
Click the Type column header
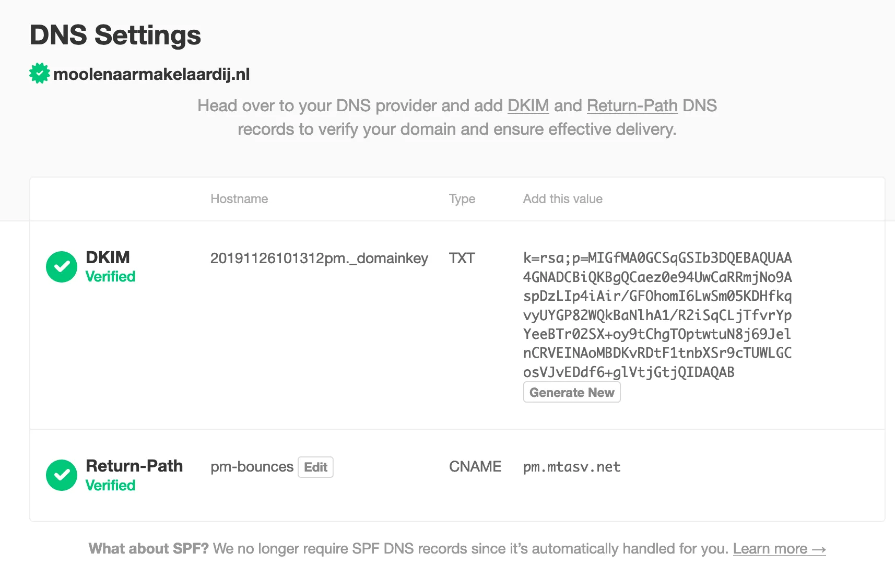click(x=462, y=198)
